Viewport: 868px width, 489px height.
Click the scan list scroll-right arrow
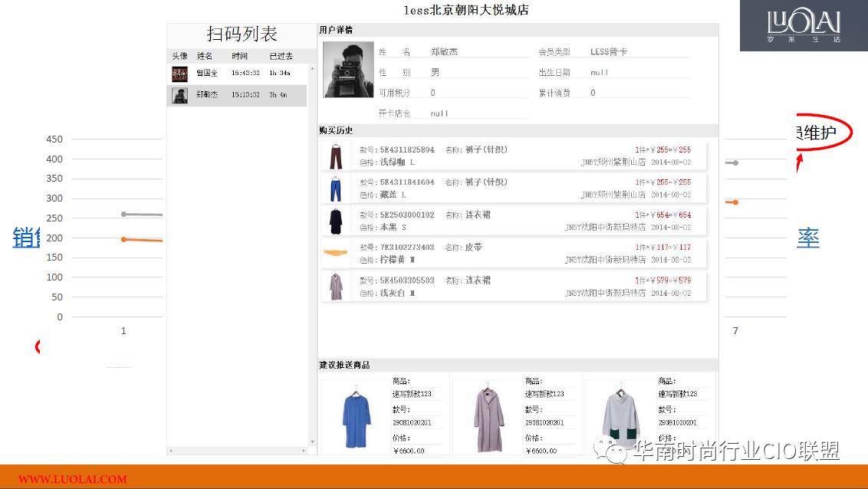coord(304,451)
